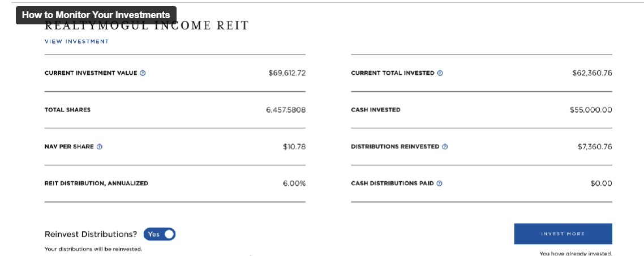Click the $69,612.72 investment value
The height and width of the screenshot is (256, 644).
click(287, 73)
